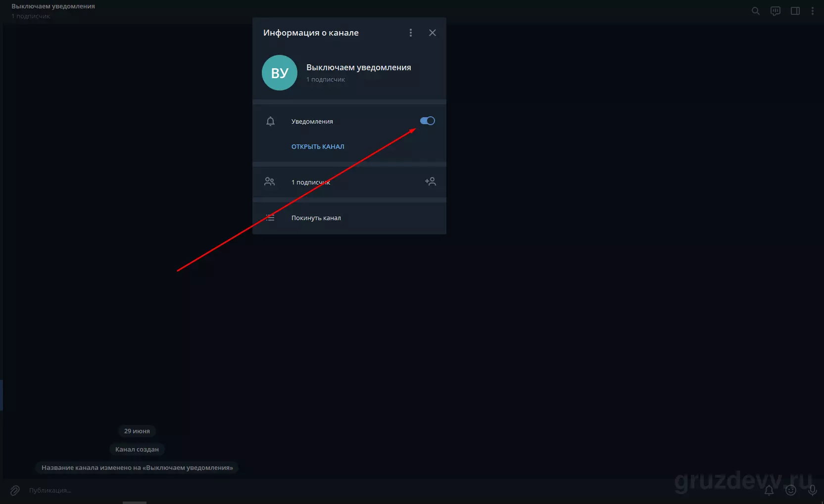The width and height of the screenshot is (824, 504).
Task: Click the ВУ channel avatar
Action: (x=280, y=73)
